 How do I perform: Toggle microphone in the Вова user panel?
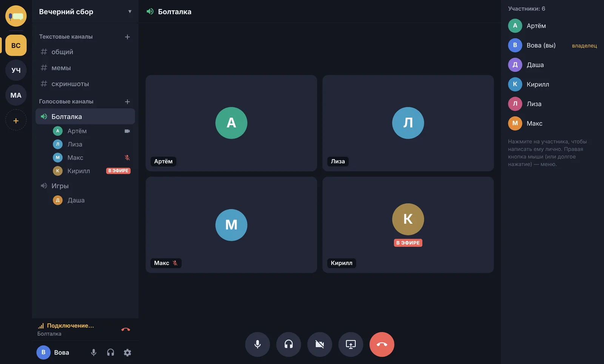tap(94, 352)
